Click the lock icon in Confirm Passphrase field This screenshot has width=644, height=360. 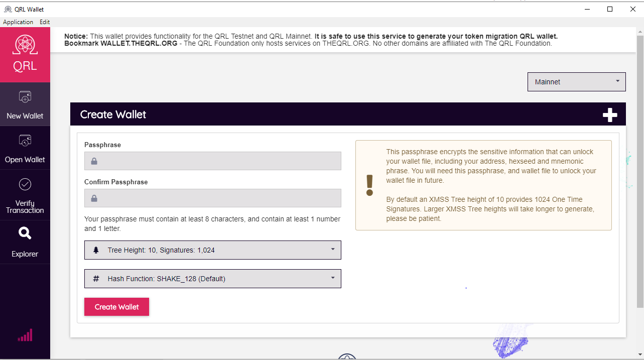[94, 198]
